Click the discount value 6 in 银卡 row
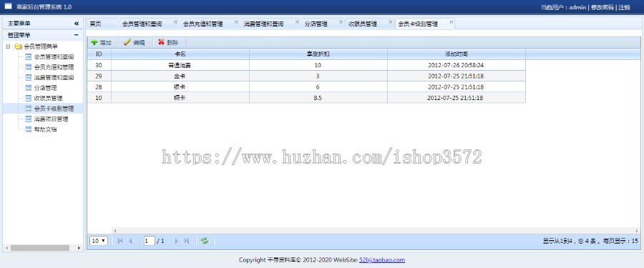Viewport: 644px width, 268px height. tap(318, 87)
